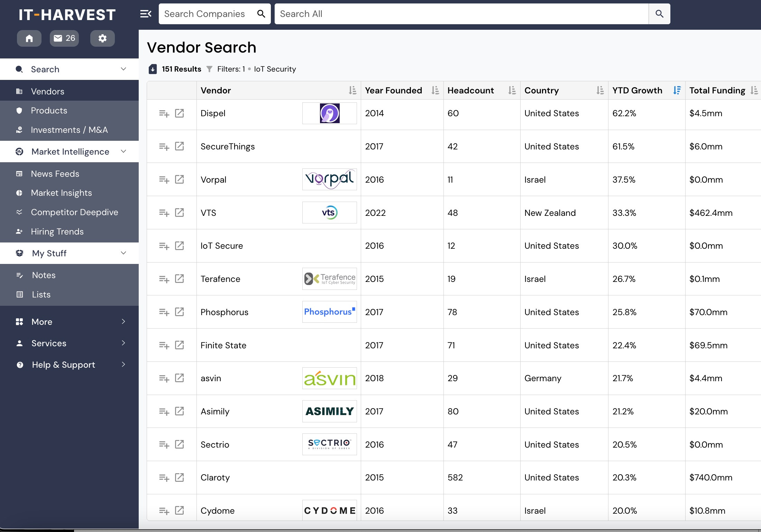761x532 pixels.
Task: Sort by Country column icon
Action: point(600,90)
